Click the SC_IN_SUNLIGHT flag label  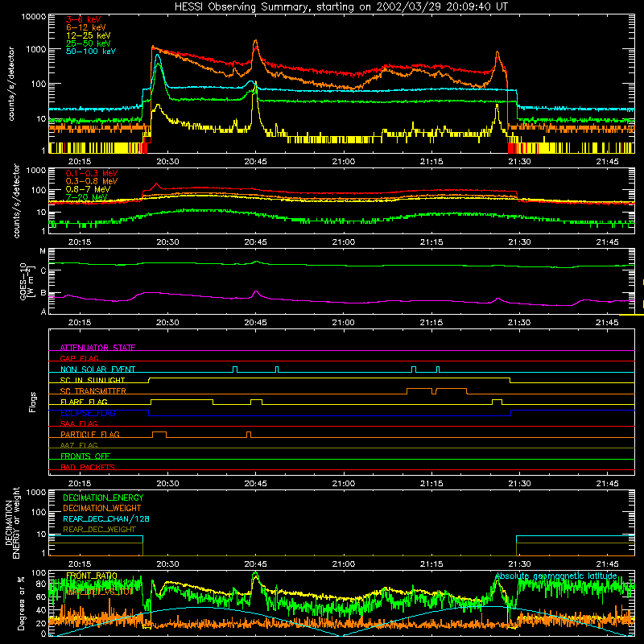93,380
